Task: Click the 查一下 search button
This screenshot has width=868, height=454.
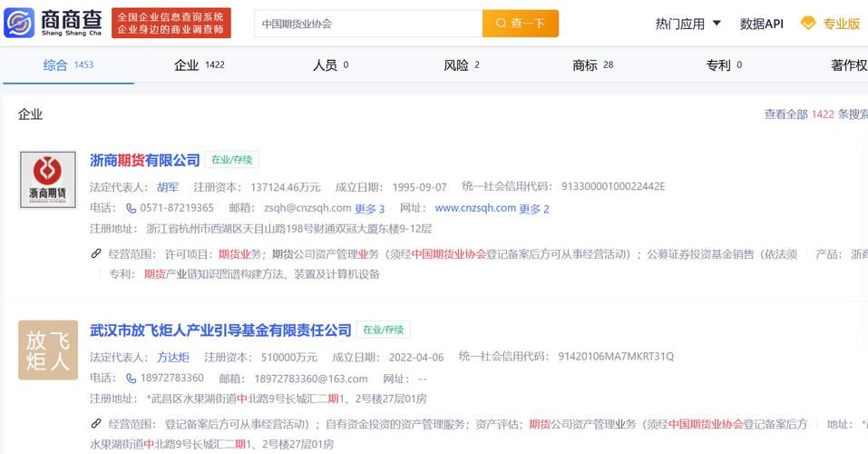Action: pos(521,24)
